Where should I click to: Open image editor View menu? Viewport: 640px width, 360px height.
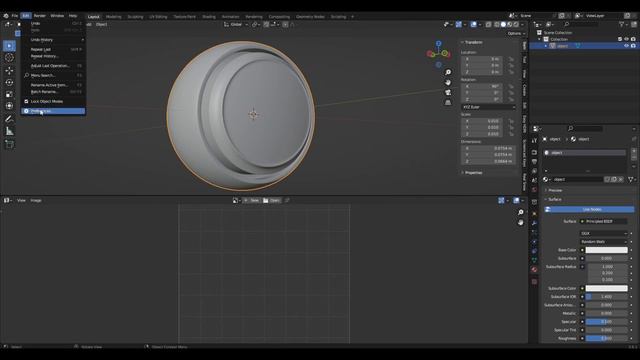point(21,200)
